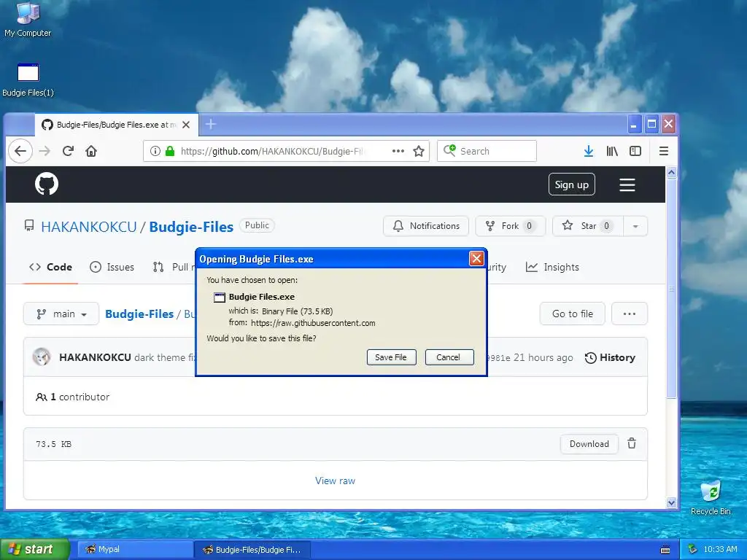
Task: Open more file actions ellipsis button
Action: (630, 314)
